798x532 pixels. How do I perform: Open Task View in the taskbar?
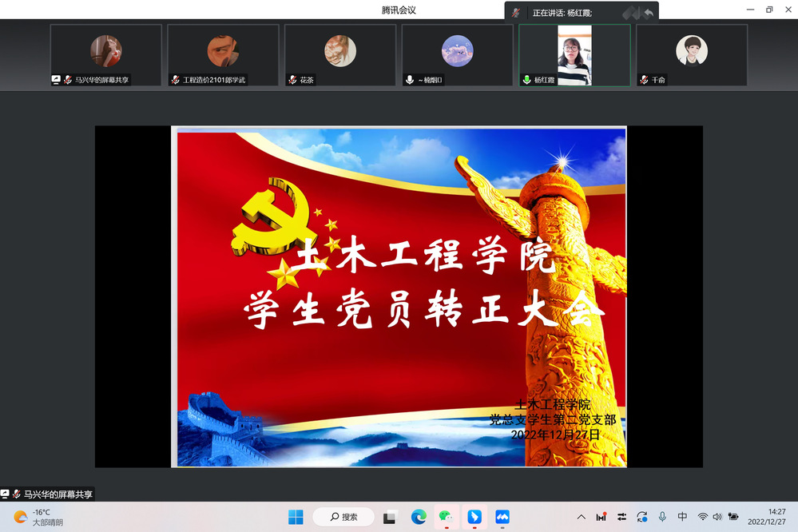pyautogui.click(x=390, y=517)
